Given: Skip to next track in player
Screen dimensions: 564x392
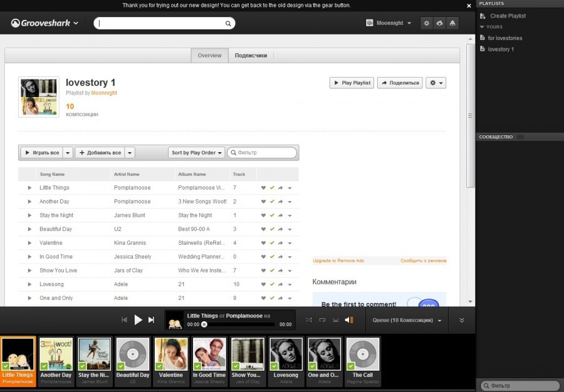Looking at the screenshot, I should pos(152,320).
